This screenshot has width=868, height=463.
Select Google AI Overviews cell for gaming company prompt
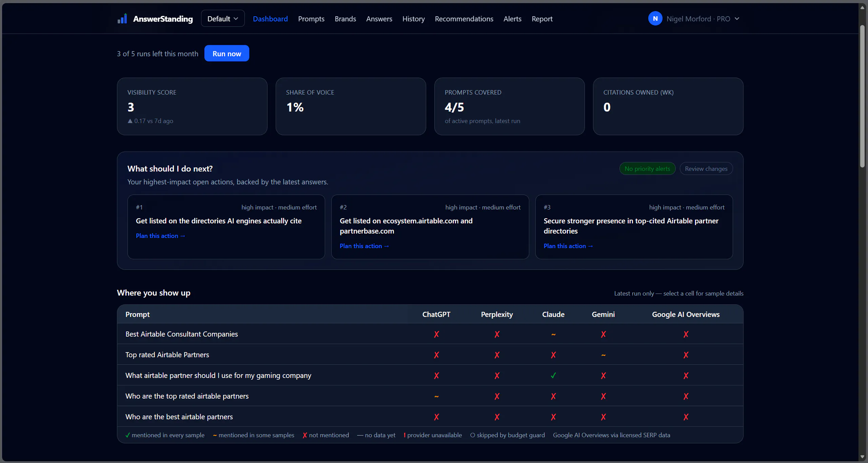pyautogui.click(x=686, y=376)
